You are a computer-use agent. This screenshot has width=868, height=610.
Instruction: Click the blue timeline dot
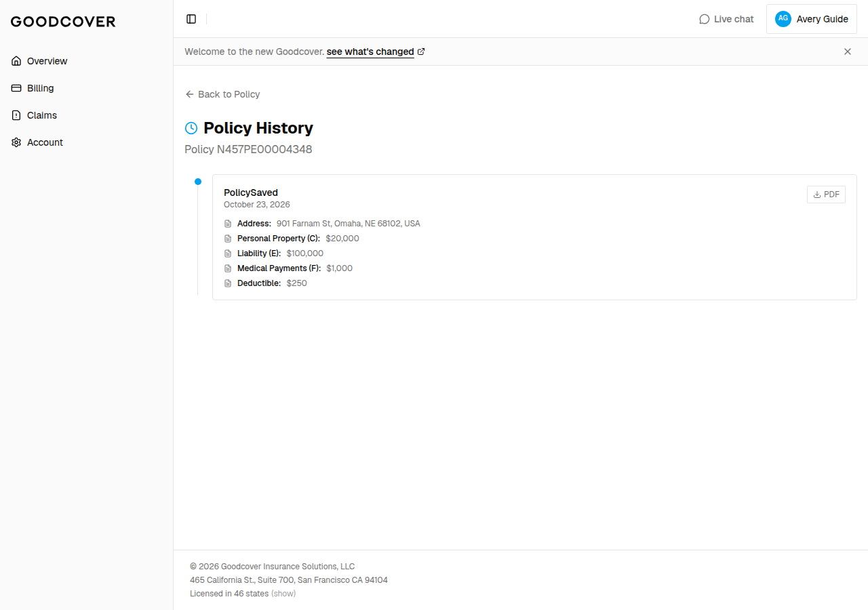point(198,182)
